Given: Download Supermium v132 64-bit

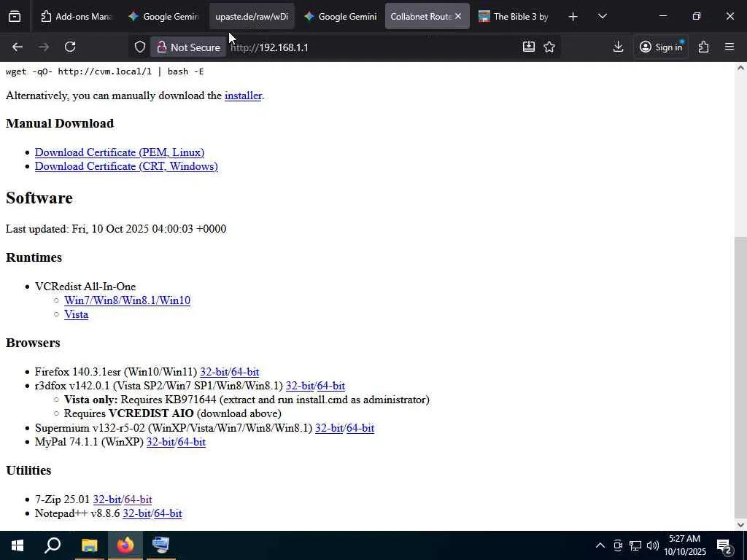Looking at the screenshot, I should 360,428.
